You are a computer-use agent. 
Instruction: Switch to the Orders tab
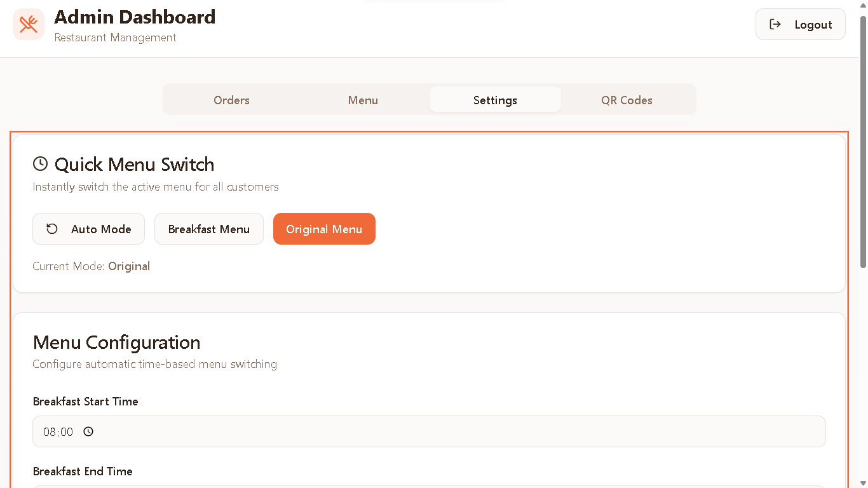tap(231, 100)
